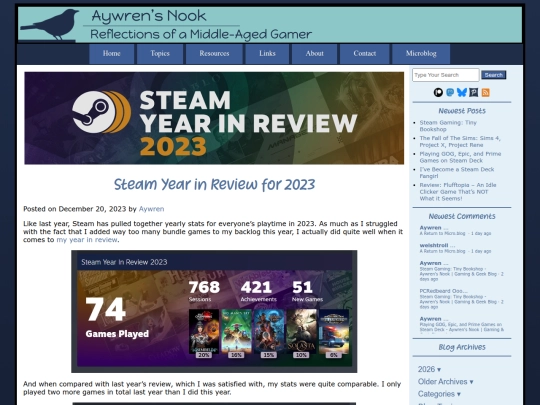Expand the Older Archives dropdown
The height and width of the screenshot is (405, 540).
tap(446, 382)
